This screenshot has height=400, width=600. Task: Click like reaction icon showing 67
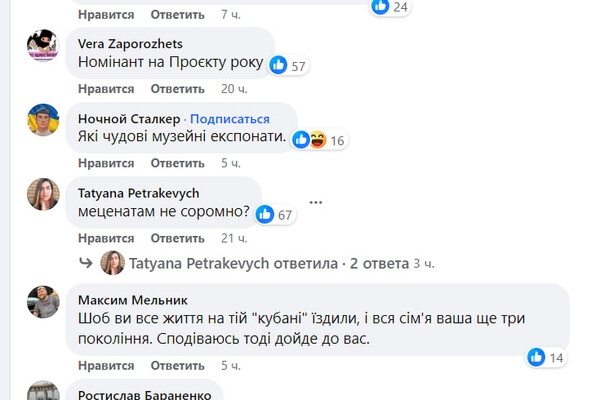coord(264,213)
